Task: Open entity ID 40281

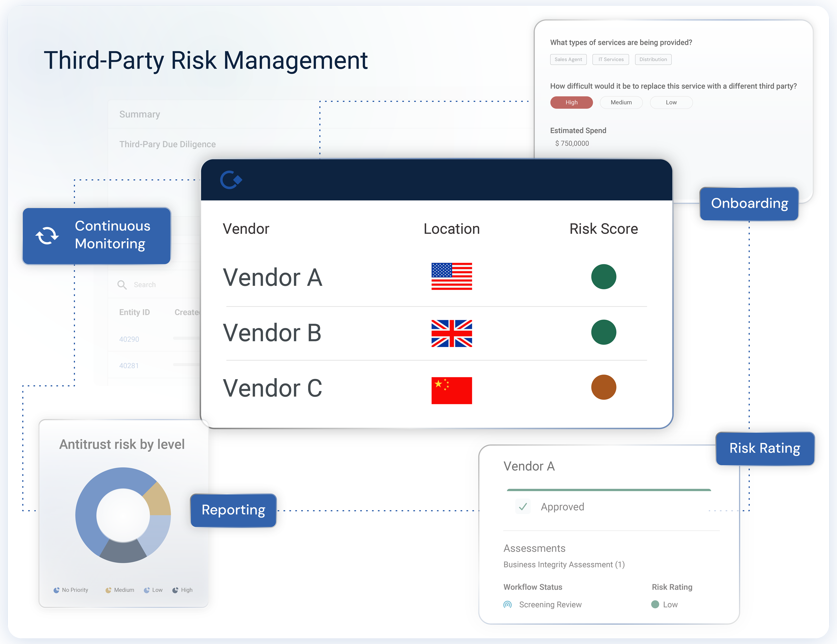Action: [129, 366]
